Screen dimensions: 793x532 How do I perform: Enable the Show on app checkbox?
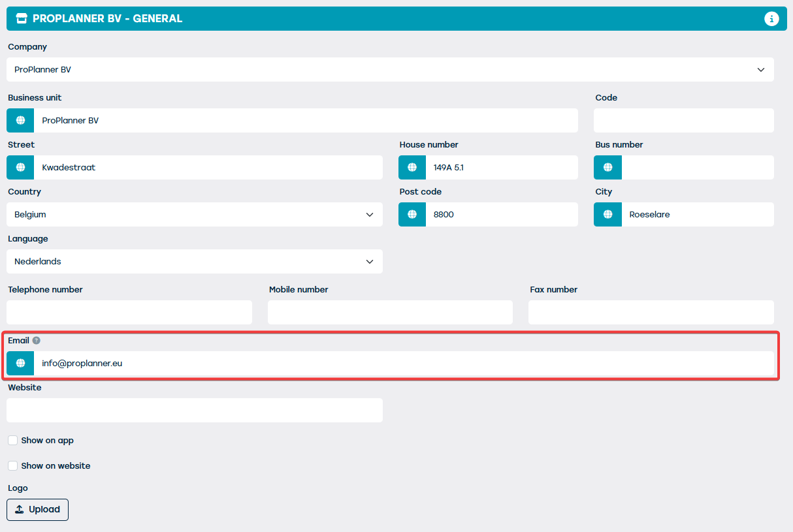coord(12,441)
